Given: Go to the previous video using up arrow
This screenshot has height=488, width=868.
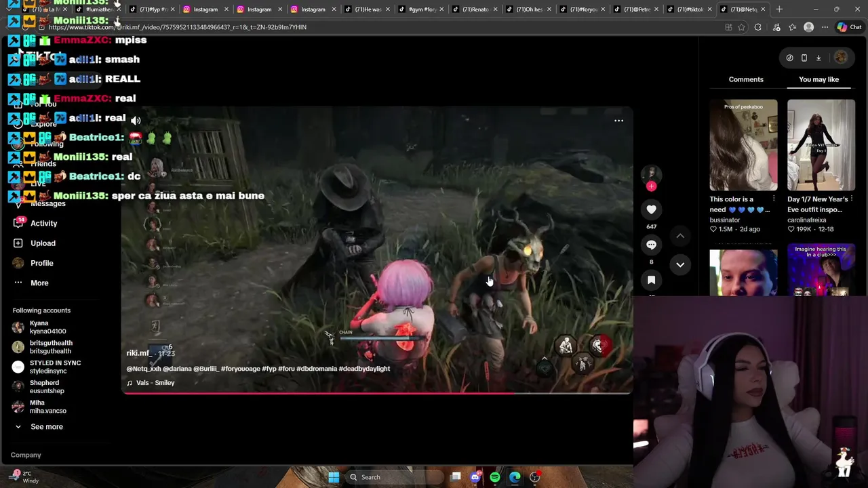Looking at the screenshot, I should pos(679,236).
